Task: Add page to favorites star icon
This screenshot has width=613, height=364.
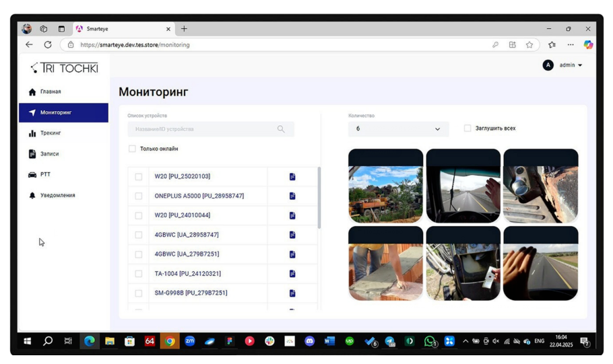Action: 529,45
